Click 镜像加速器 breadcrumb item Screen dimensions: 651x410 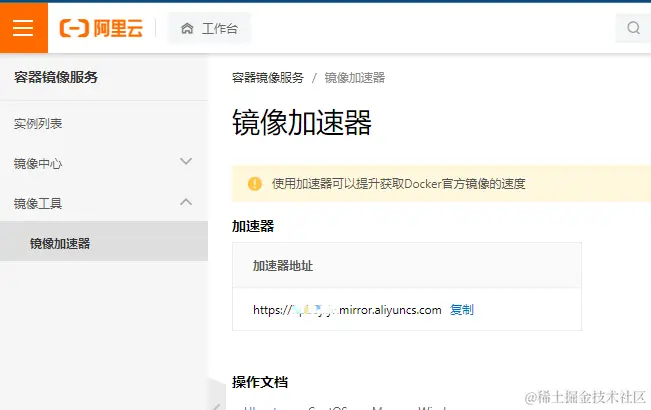[355, 78]
